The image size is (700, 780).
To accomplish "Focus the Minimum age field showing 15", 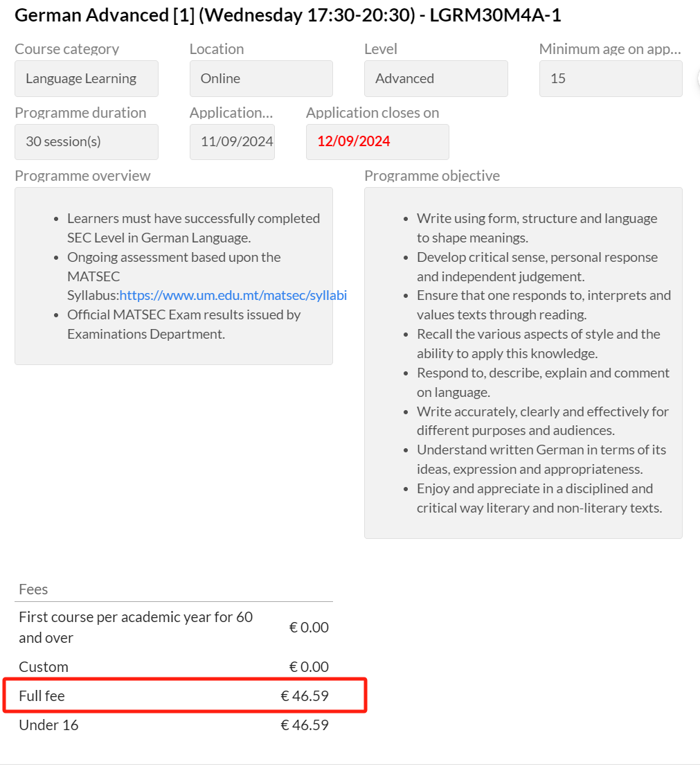I will click(610, 79).
